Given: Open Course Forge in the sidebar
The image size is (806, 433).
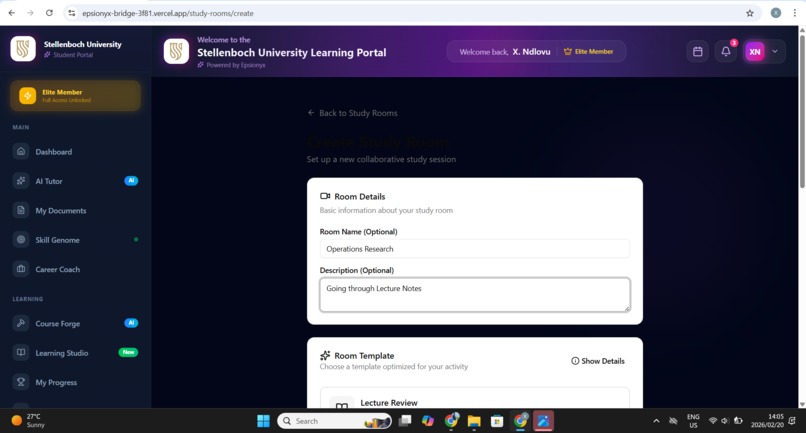Looking at the screenshot, I should (75, 323).
